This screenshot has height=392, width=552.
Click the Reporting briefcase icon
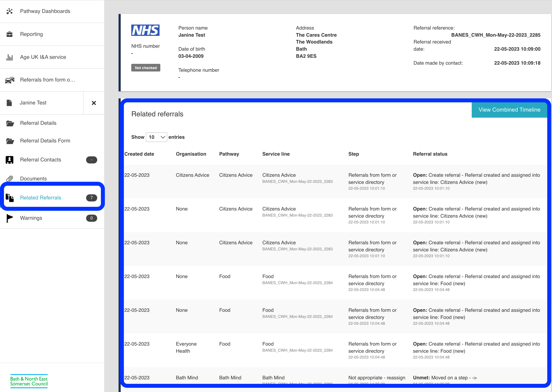click(x=10, y=34)
